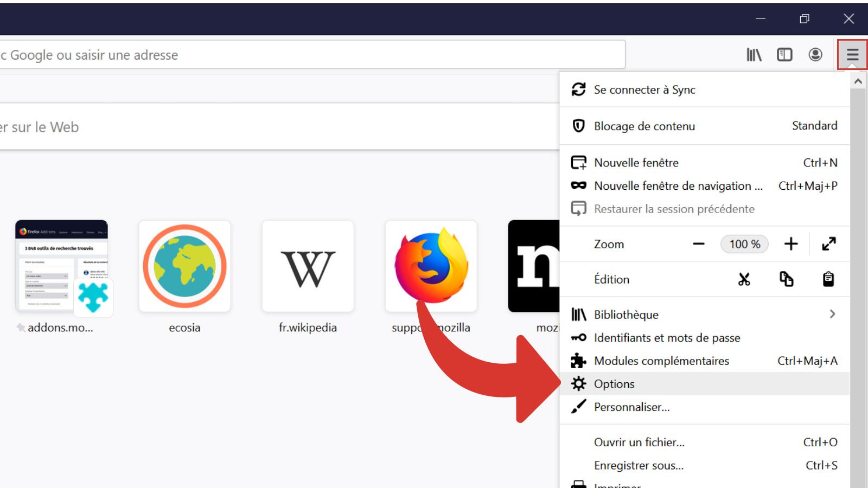Open Se connecter à Sync
Screen dimensions: 868x488
point(644,89)
